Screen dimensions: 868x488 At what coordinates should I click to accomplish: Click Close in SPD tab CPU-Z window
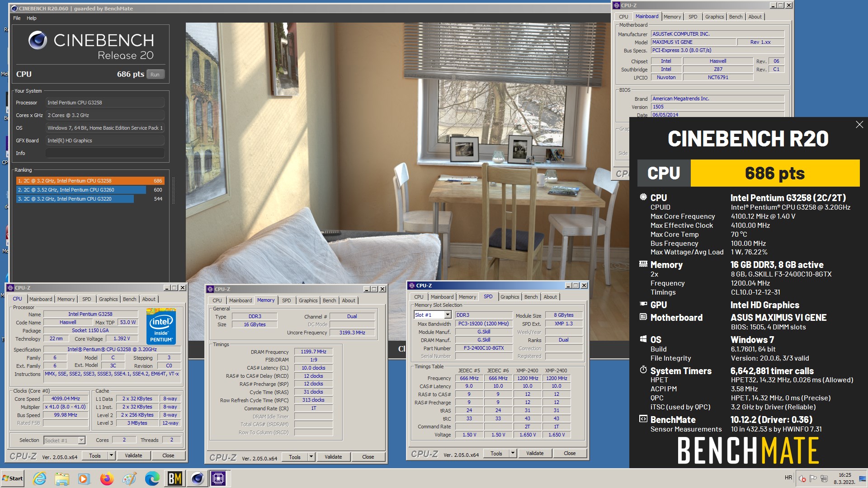click(x=570, y=453)
